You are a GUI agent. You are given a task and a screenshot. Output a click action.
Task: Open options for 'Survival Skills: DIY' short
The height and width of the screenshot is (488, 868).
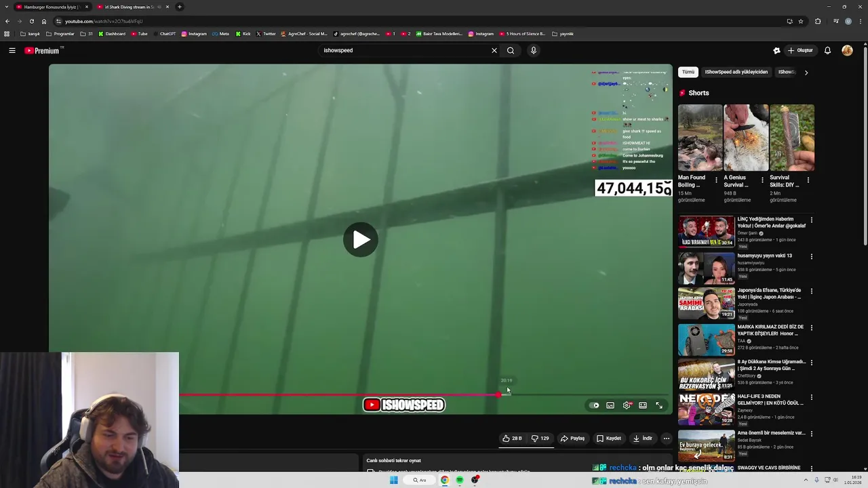pyautogui.click(x=808, y=180)
